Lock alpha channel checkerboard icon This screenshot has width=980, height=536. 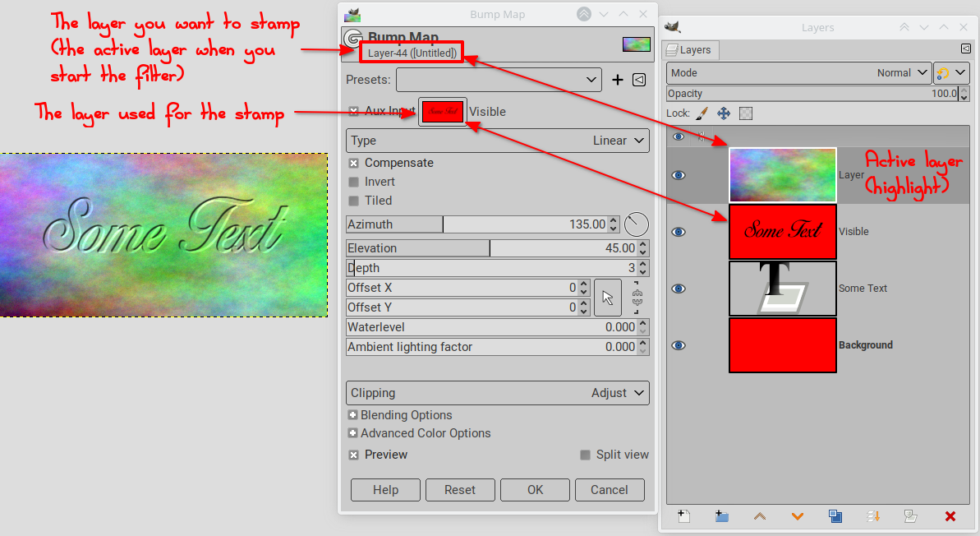coord(746,113)
